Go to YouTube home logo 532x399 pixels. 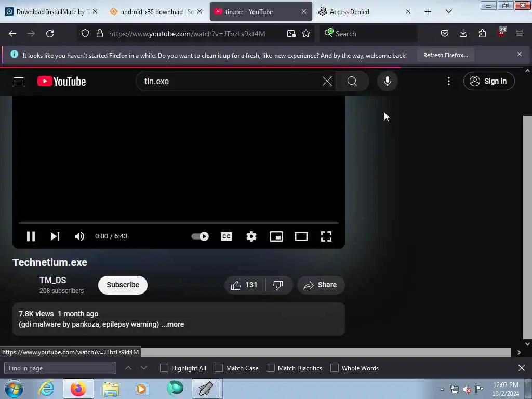tap(61, 81)
